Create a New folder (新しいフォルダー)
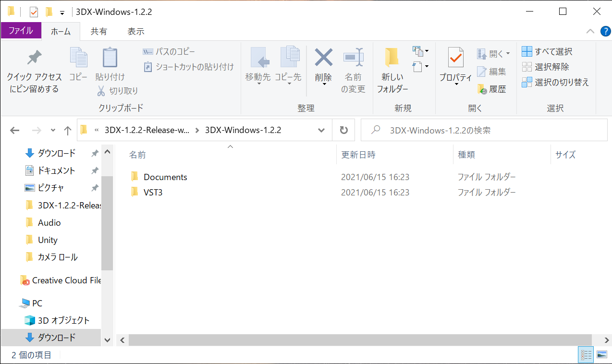612x364 pixels. (x=392, y=71)
